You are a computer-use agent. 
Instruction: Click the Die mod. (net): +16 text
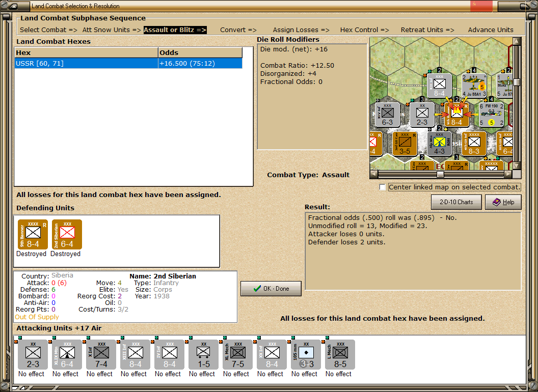tap(293, 49)
